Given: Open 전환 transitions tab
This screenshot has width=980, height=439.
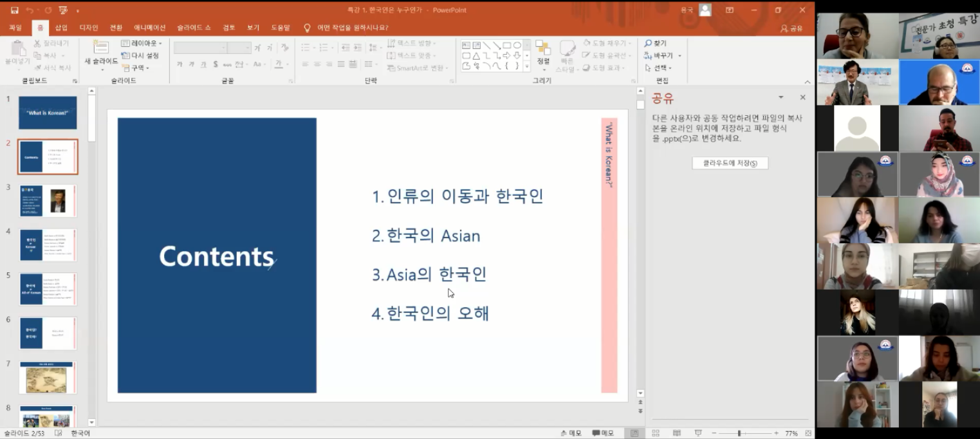Looking at the screenshot, I should tap(116, 28).
